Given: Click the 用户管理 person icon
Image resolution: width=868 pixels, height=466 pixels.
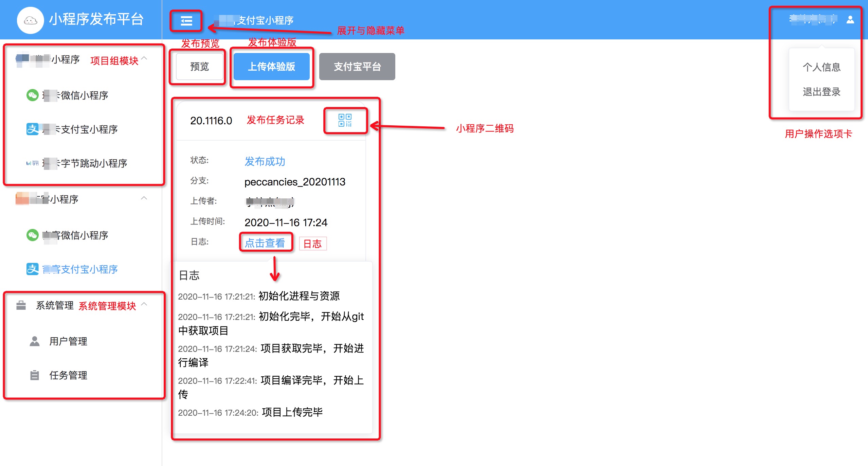Looking at the screenshot, I should tap(35, 341).
